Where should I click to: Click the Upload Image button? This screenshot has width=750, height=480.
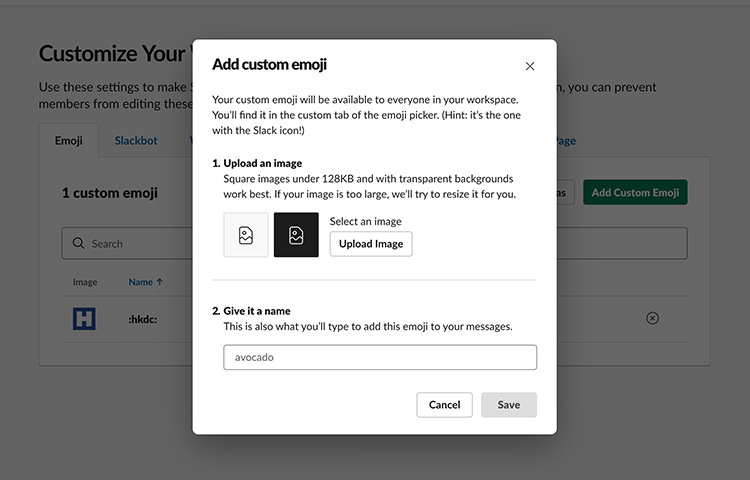371,244
